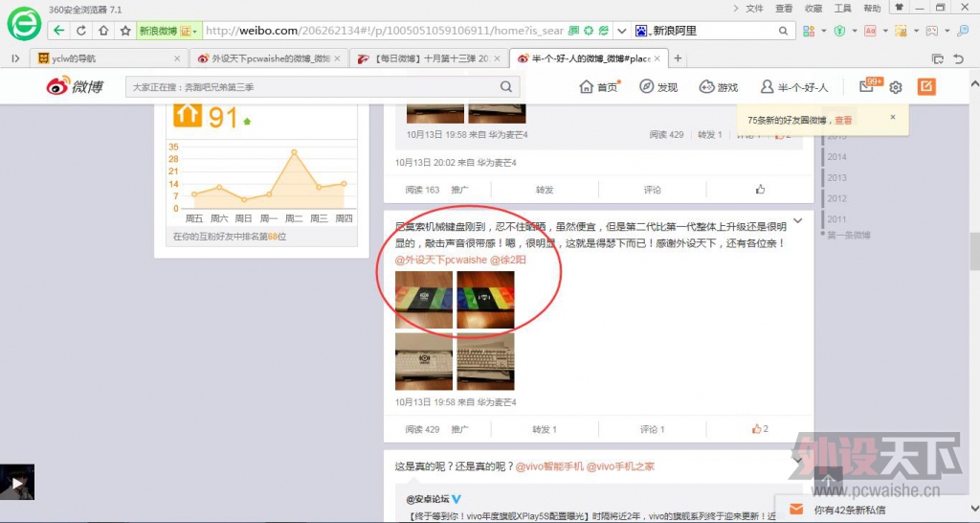Open dropdown arrow next to Ad icon
Screen dimensions: 980x523
[x=885, y=31]
